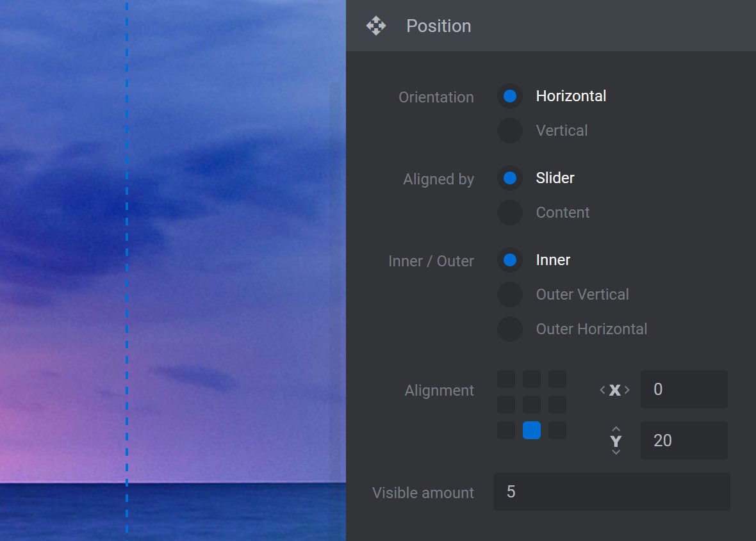
Task: Choose Aligned by Content
Action: click(509, 213)
